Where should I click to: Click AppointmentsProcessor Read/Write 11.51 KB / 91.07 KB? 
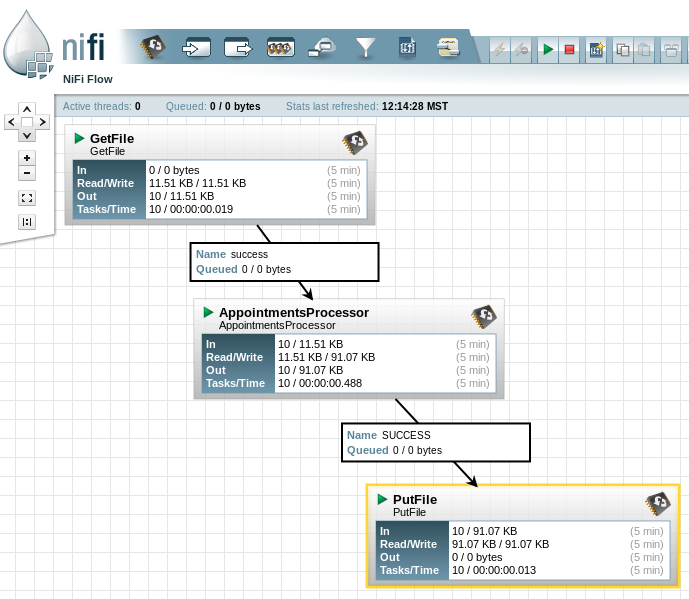tap(326, 357)
